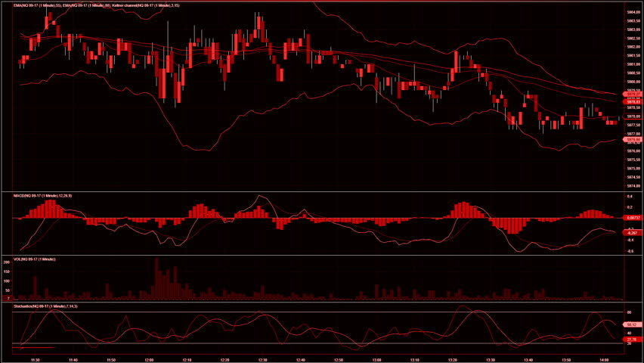Select the 13:00 time axis label

coord(376,360)
